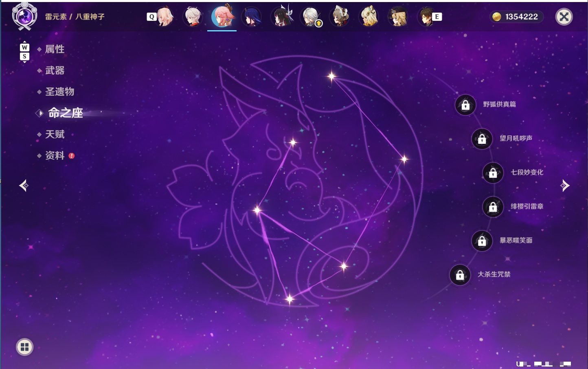
Task: Select the first character portrait beside Q
Action: (x=165, y=17)
